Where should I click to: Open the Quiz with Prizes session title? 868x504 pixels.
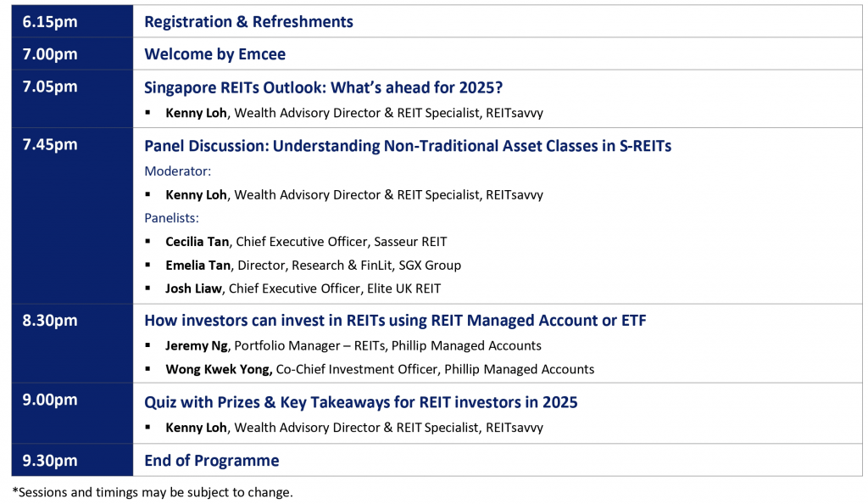360,402
